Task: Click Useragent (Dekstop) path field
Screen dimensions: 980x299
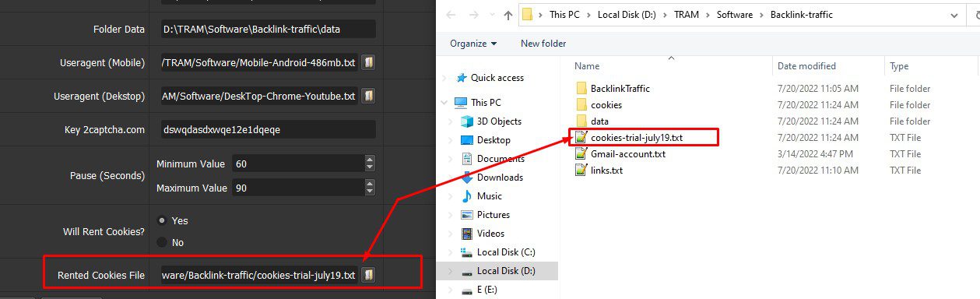Action: 258,96
